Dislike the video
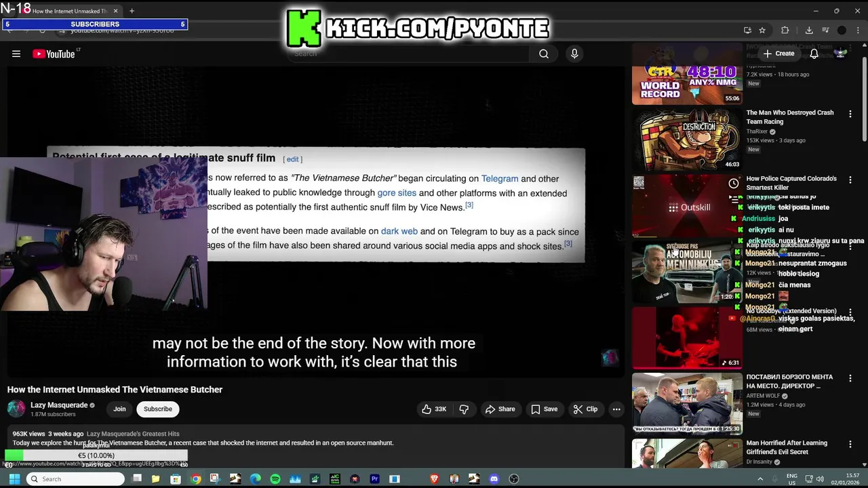 coord(465,409)
